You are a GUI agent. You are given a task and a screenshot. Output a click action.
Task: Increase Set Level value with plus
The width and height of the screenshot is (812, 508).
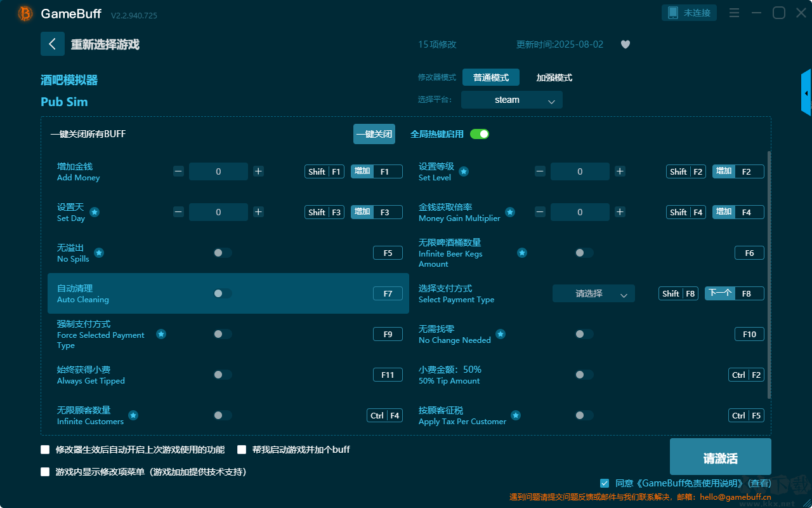coord(620,171)
